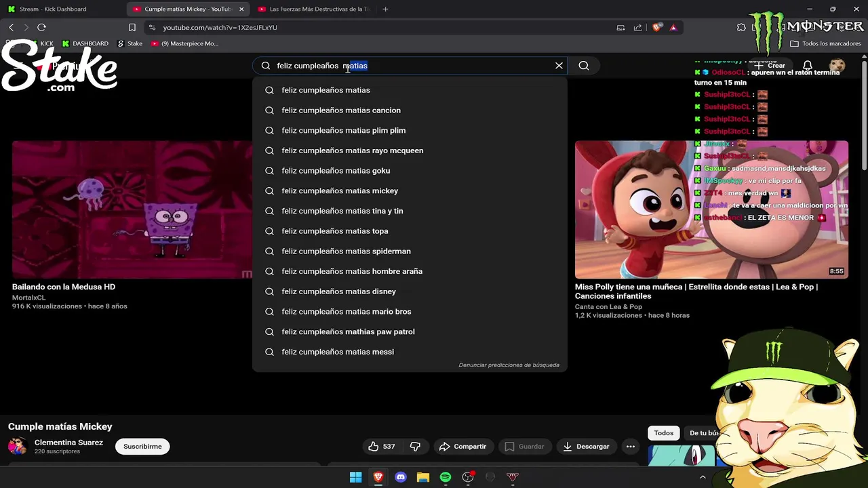868x488 pixels.
Task: Click Clementina Suarez channel avatar
Action: coord(18,446)
